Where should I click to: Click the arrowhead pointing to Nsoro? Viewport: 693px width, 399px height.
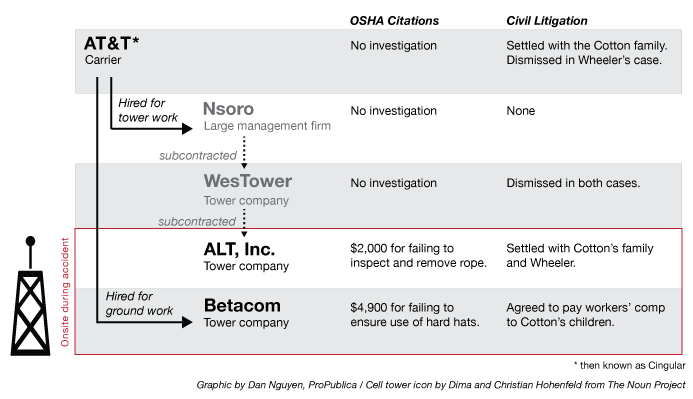[187, 129]
